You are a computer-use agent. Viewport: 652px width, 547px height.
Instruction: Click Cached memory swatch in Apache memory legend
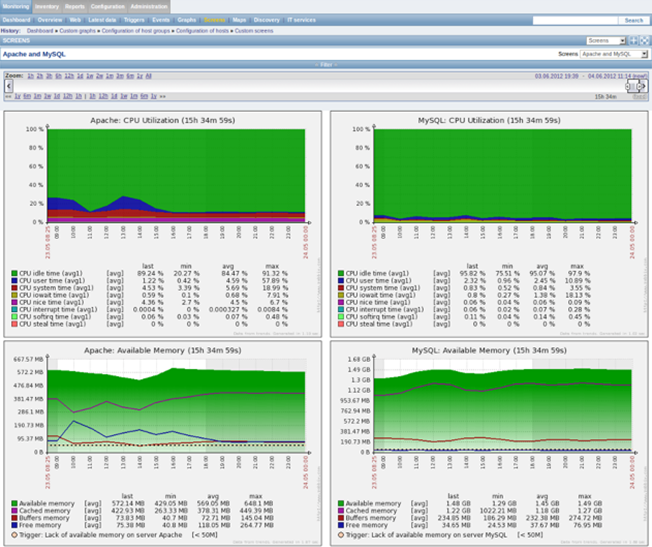[x=14, y=510]
